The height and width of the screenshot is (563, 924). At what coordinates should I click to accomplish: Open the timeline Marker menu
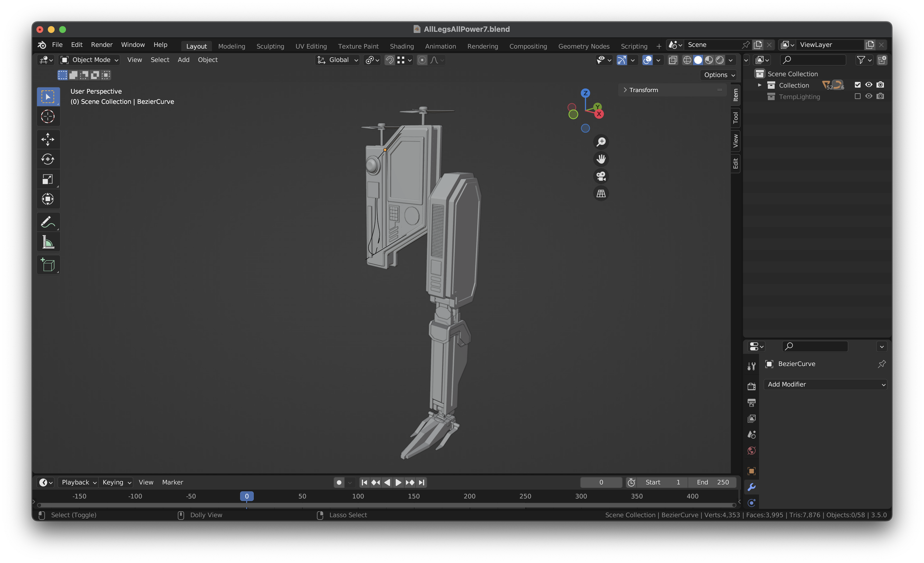tap(173, 482)
